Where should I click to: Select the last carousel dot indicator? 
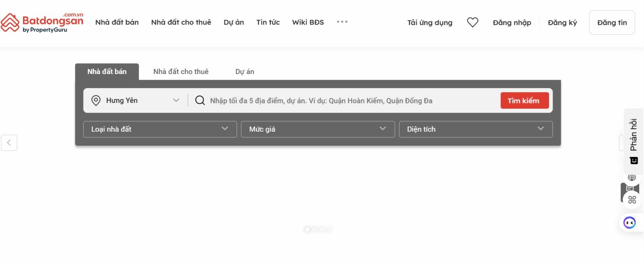pos(329,229)
